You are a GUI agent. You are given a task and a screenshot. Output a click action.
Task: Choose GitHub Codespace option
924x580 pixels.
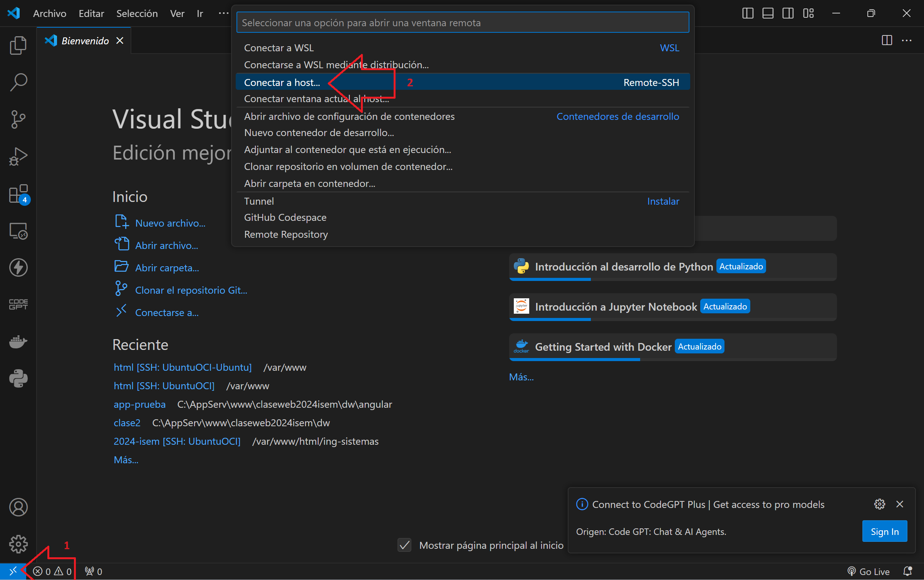pyautogui.click(x=462, y=217)
